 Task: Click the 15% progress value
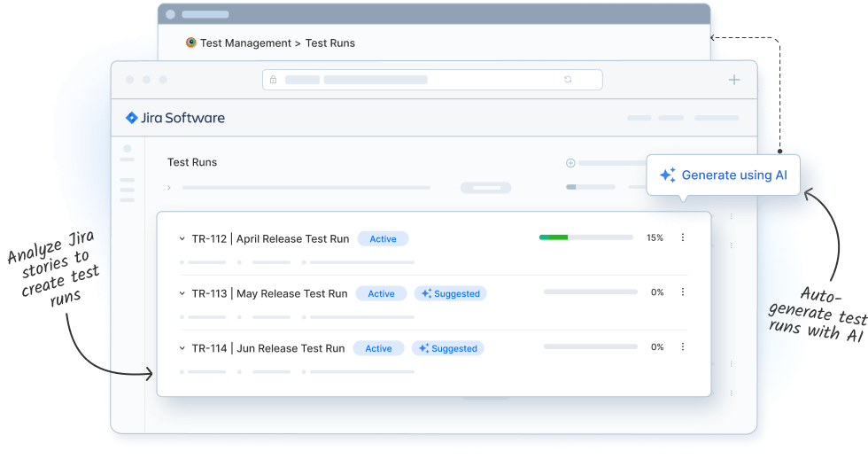[655, 237]
